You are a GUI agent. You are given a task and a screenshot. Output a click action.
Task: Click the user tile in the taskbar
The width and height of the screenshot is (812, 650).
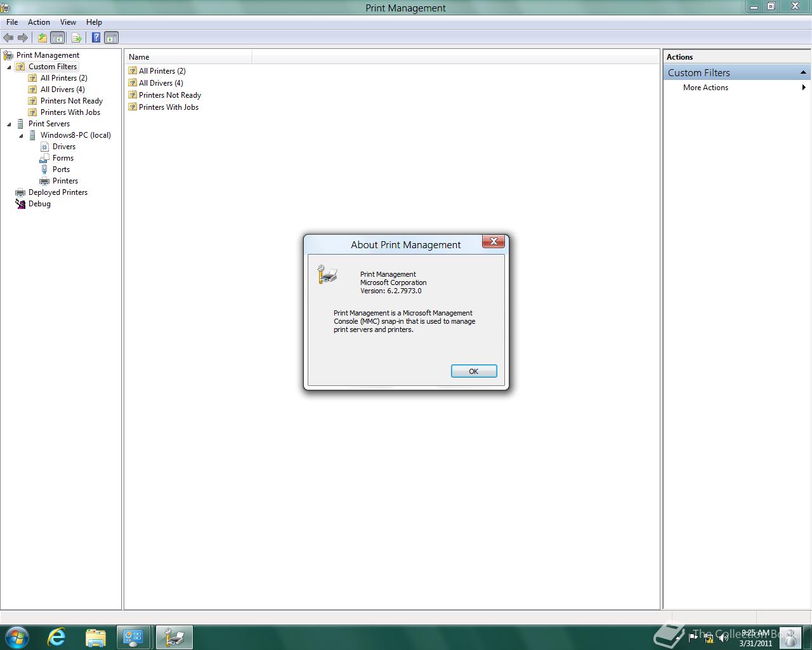pyautogui.click(x=790, y=637)
